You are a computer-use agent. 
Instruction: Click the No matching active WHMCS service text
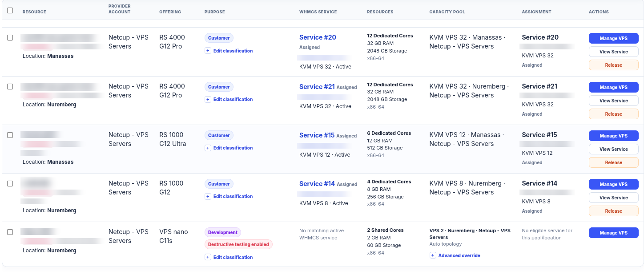pyautogui.click(x=322, y=234)
